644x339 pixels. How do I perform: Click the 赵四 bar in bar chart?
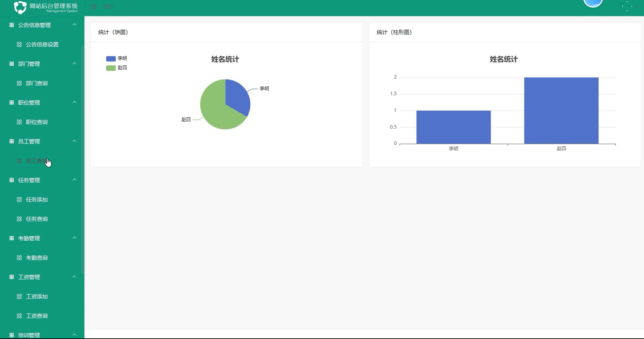[x=561, y=111]
